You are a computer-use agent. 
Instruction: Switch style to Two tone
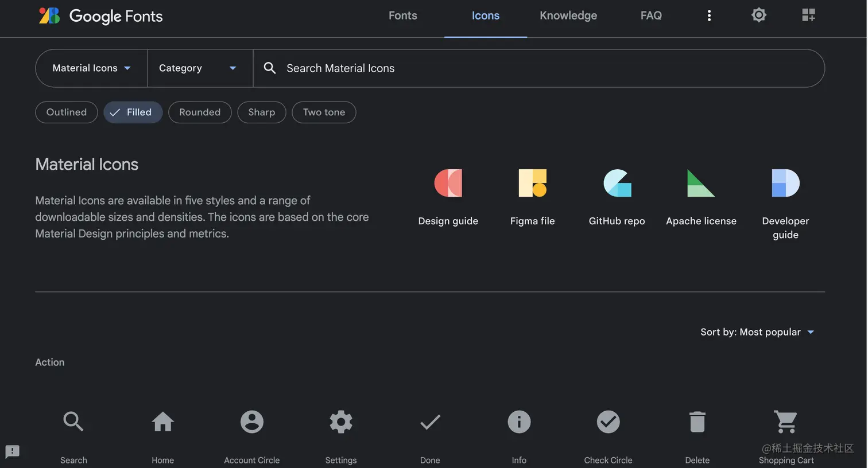(x=324, y=112)
